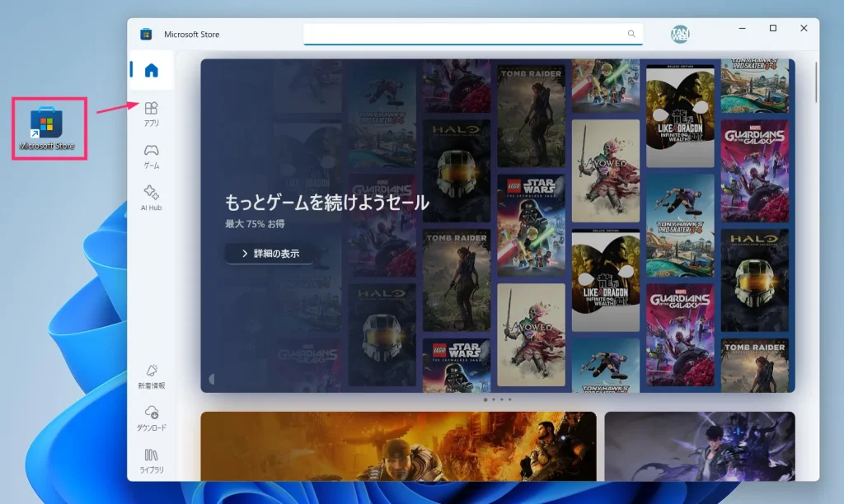Open the top-row Tomb Raider cover
844x504 pixels.
point(531,115)
